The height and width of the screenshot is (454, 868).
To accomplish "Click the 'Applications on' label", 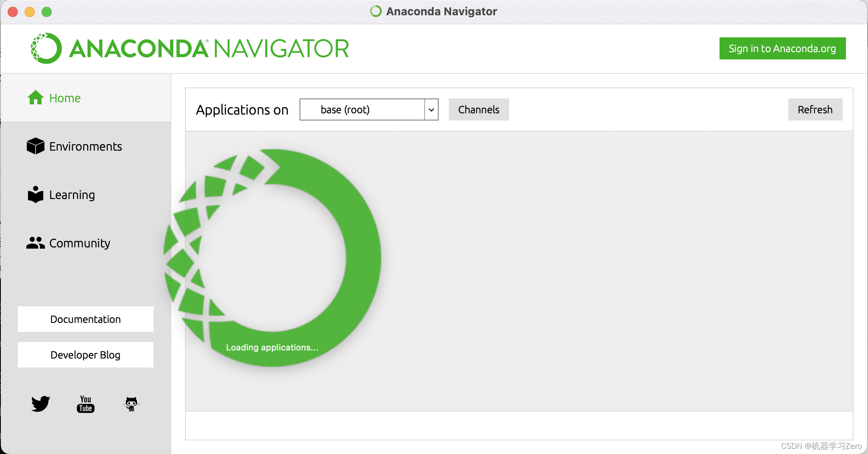I will click(x=242, y=110).
